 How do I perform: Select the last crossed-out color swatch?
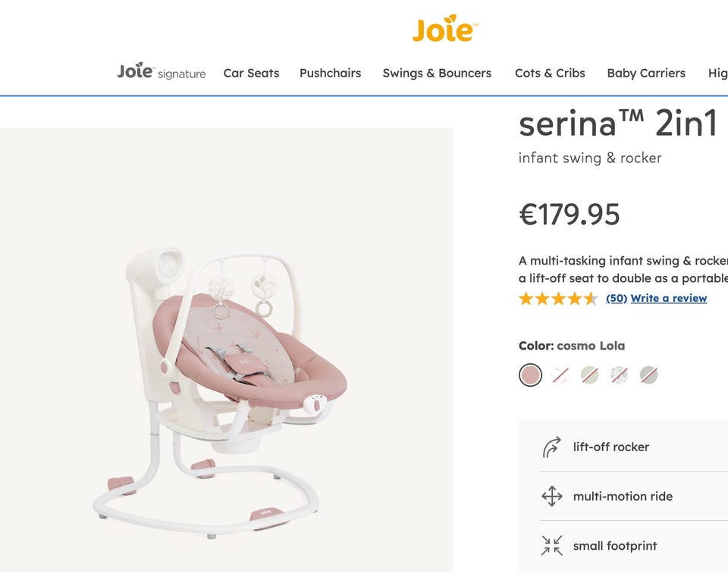coord(648,375)
